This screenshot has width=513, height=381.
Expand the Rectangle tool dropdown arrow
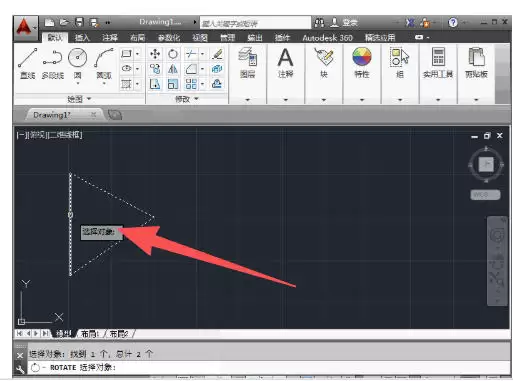click(x=137, y=54)
